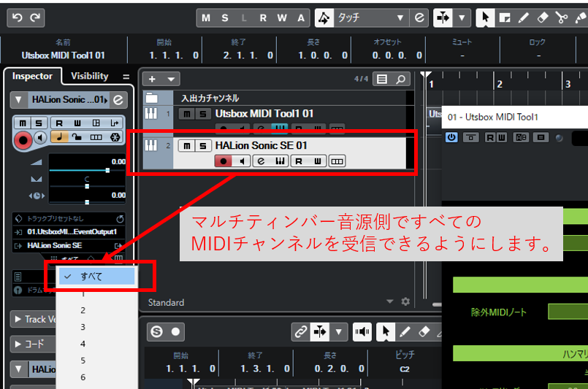Screen dimensions: 588x389
Task: Open lower editor auto-scroll dropdown arrow
Action: 339,331
